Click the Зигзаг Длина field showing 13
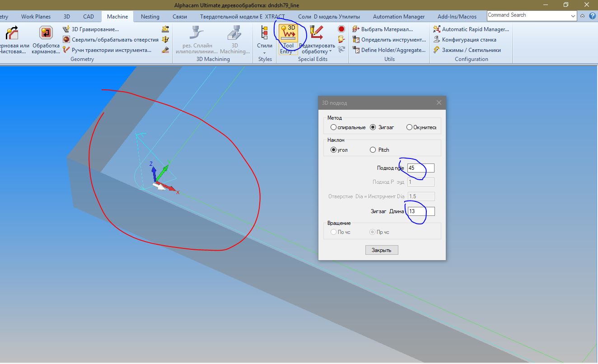 (421, 211)
